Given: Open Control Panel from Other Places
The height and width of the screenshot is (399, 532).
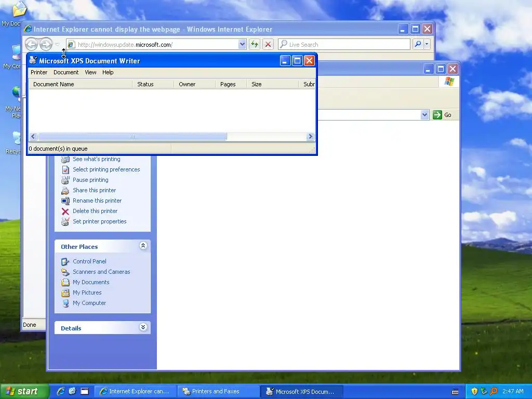Looking at the screenshot, I should (x=89, y=261).
